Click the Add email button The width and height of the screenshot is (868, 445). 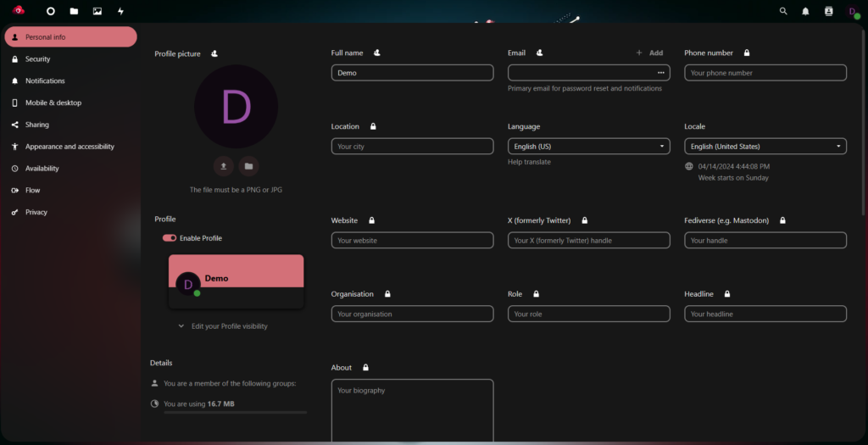click(650, 53)
